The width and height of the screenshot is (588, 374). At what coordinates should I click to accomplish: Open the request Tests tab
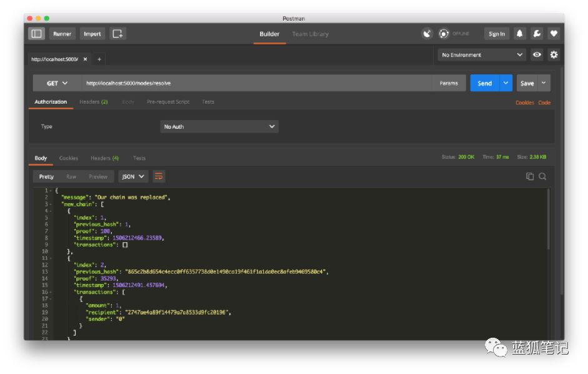coord(208,102)
